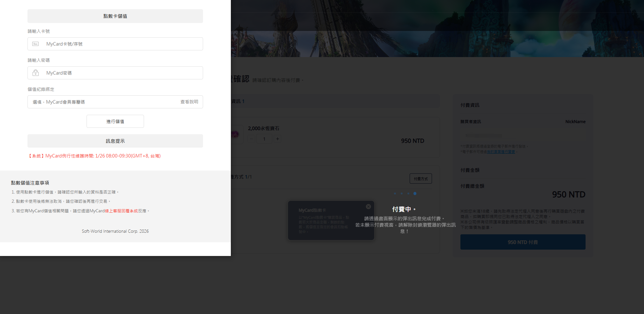Screen dimensions: 644x314
Task: Click the quantity input showing 1
Action: 264,139
